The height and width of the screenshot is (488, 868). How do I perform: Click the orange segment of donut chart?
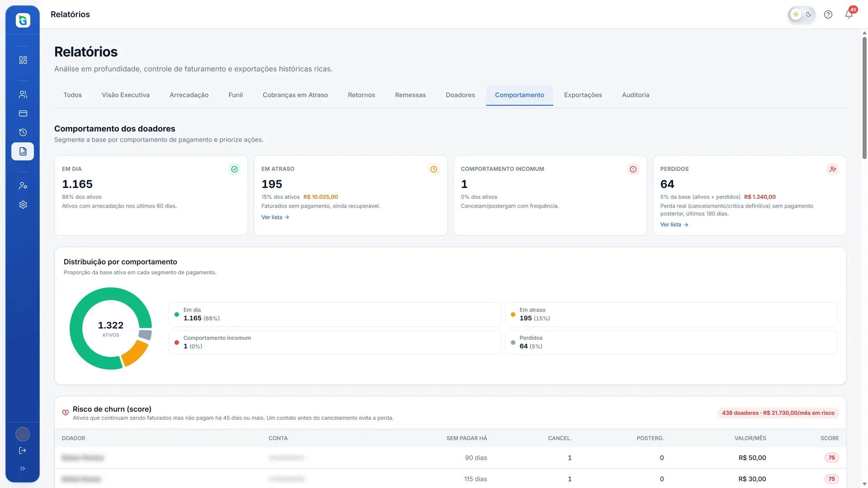click(x=136, y=353)
